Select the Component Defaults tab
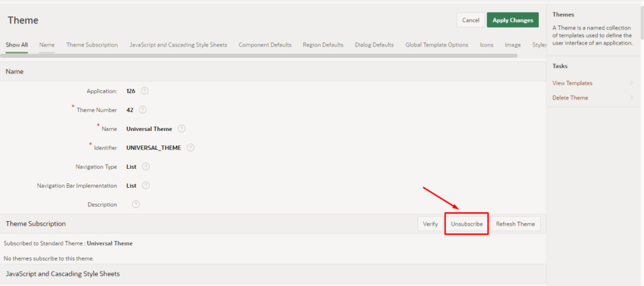 (265, 45)
